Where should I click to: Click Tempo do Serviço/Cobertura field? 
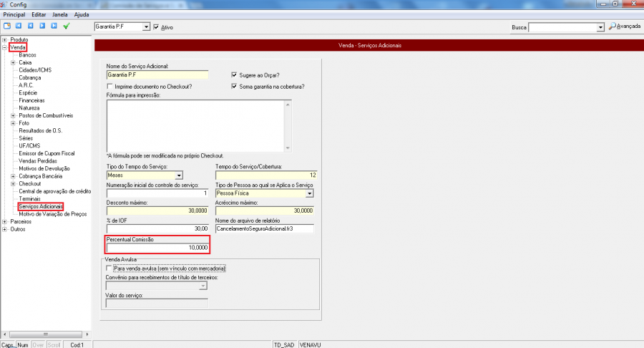click(266, 175)
